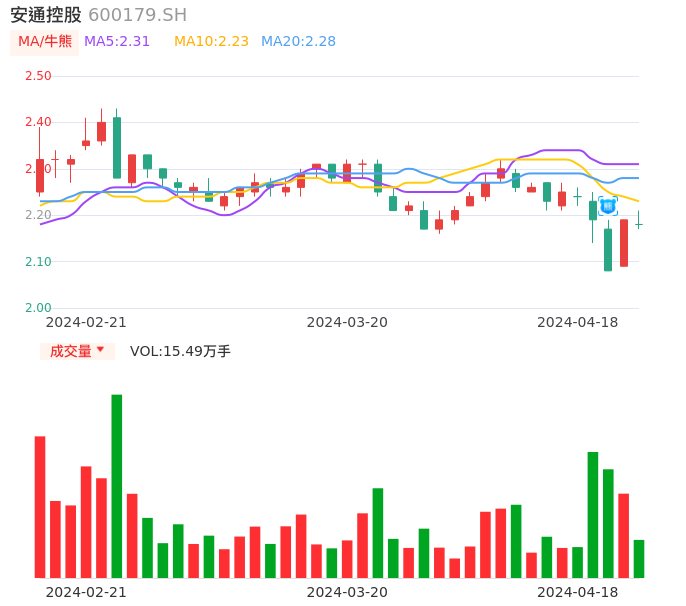The image size is (686, 606).
Task: Click the 2024-04-18 date label under price chart
Action: [577, 322]
